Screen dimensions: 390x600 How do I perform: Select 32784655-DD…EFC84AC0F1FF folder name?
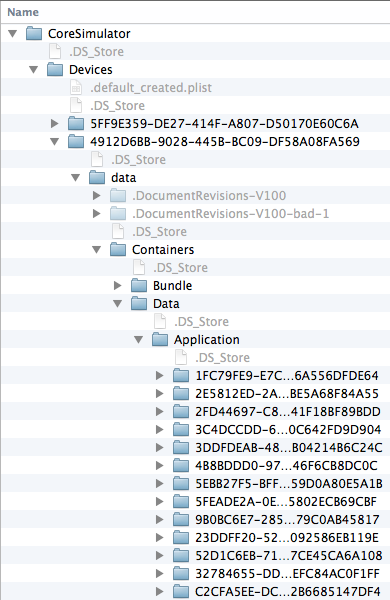coord(287,573)
